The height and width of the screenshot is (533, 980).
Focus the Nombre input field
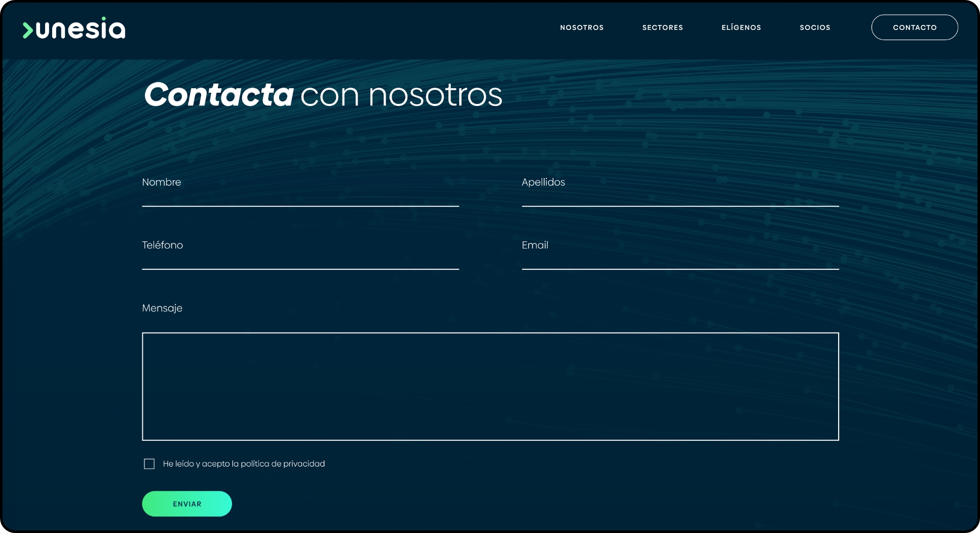tap(300, 198)
